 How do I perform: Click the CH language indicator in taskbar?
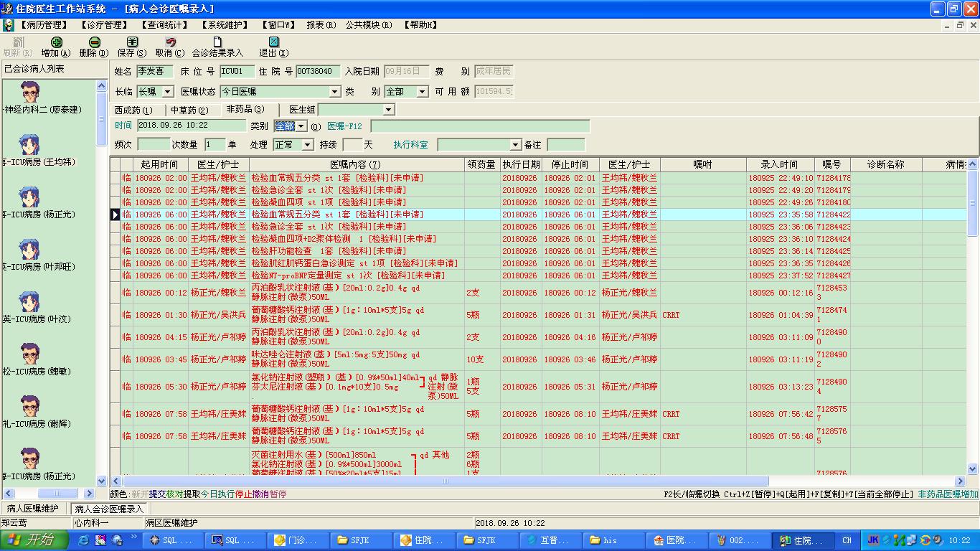847,540
